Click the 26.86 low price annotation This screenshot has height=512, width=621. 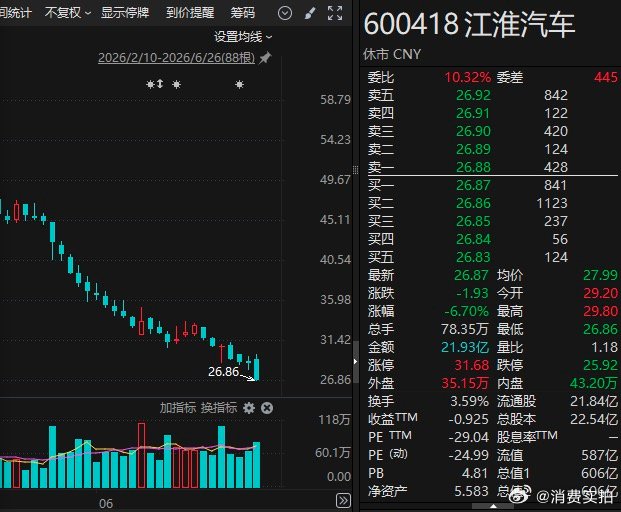pos(223,372)
